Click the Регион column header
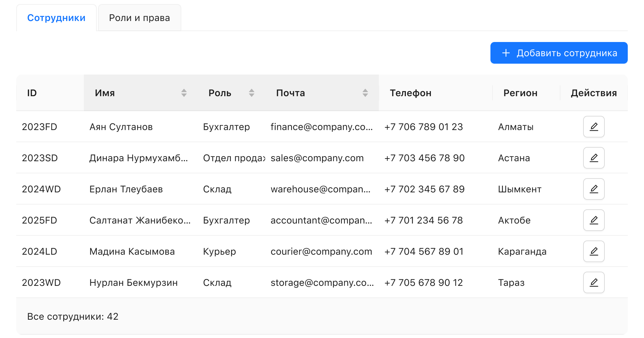The width and height of the screenshot is (644, 338). click(520, 93)
